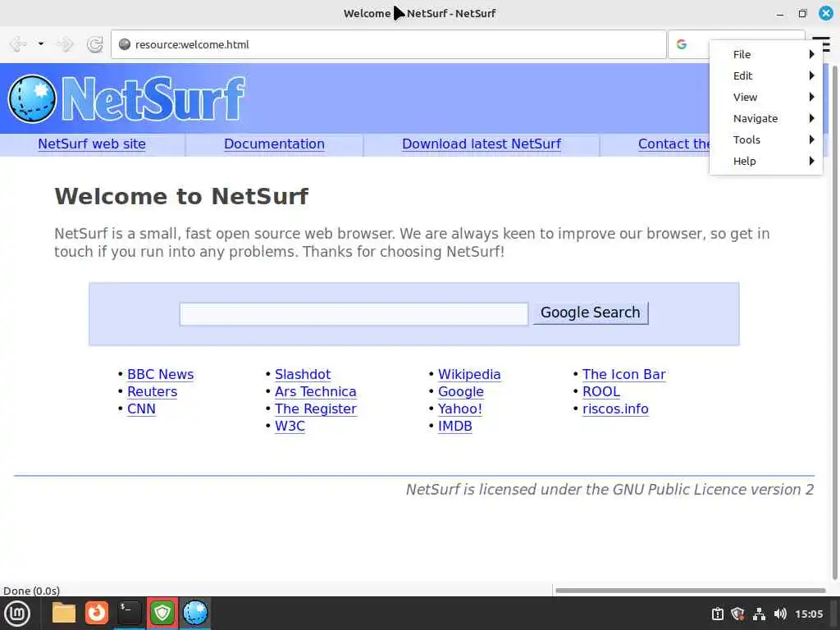This screenshot has height=630, width=840.
Task: Open the Yahoo! link
Action: [460, 409]
